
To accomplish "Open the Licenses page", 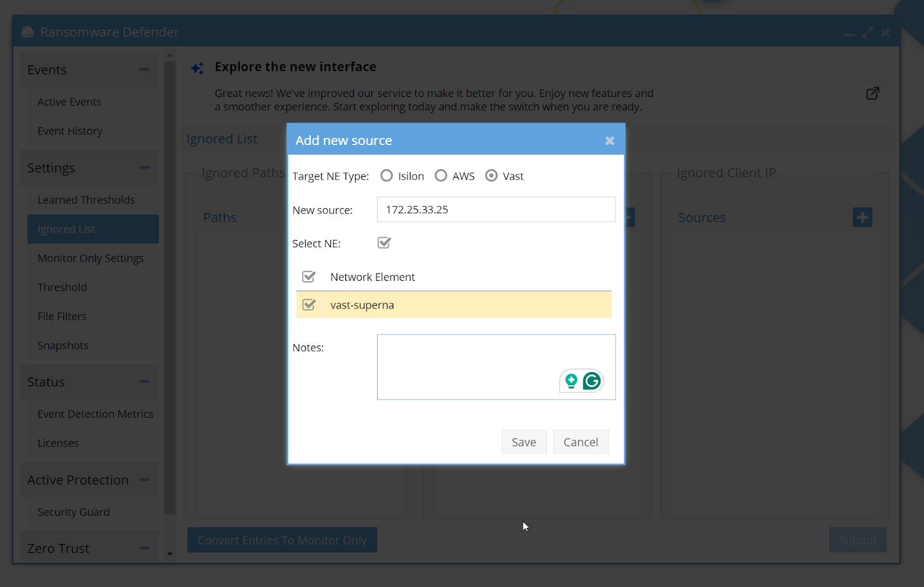I will (93, 443).
